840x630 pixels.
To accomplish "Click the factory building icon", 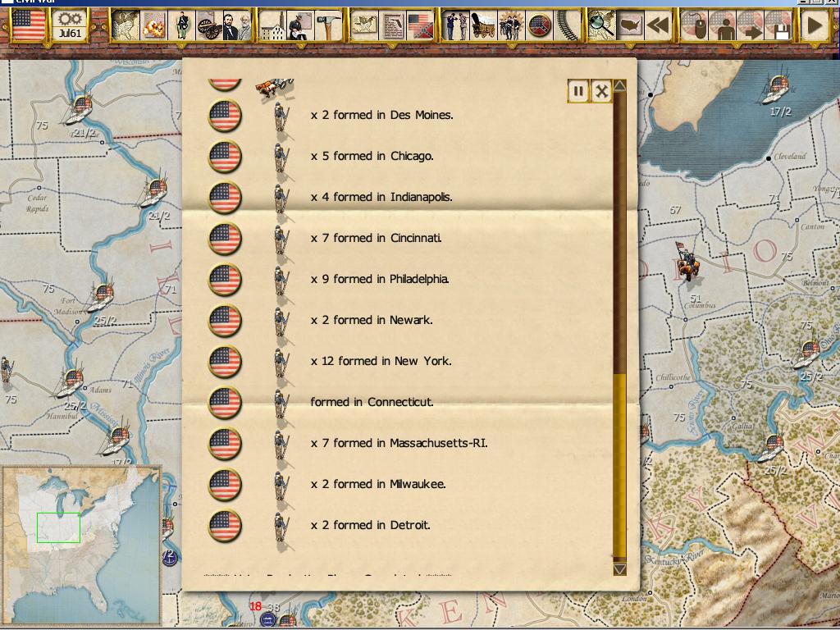I will coord(272,25).
